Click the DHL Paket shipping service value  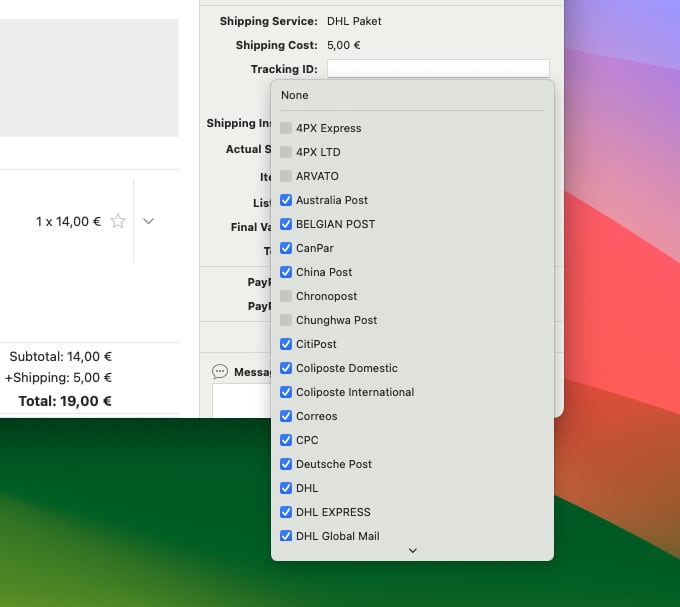click(x=354, y=21)
